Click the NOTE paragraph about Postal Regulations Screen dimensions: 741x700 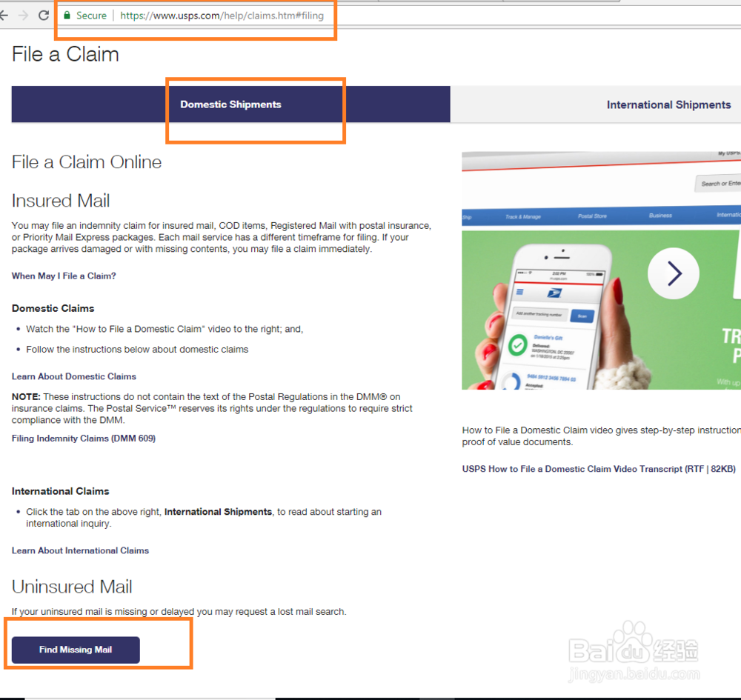tap(212, 409)
